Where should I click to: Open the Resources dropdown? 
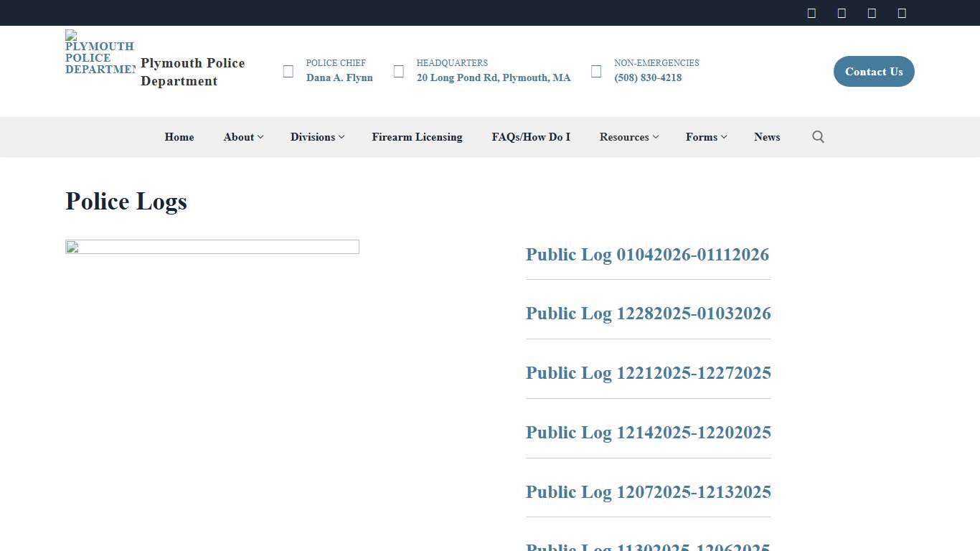(628, 136)
